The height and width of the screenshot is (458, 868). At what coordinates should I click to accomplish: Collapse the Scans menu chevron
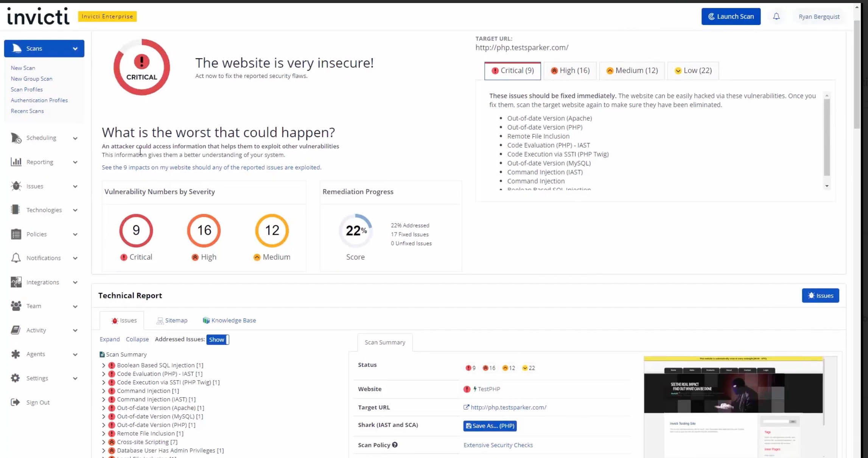(75, 48)
